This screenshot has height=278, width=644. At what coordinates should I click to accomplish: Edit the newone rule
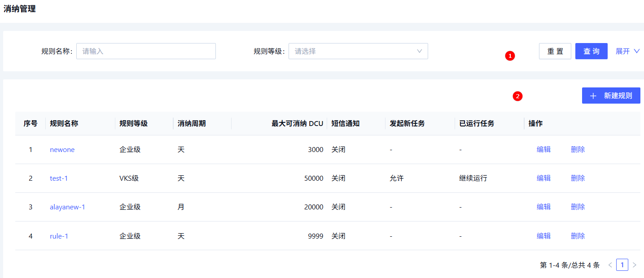click(543, 150)
